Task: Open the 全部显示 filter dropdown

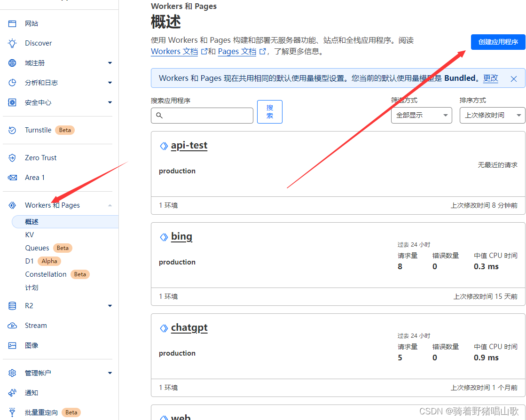Action: (421, 115)
